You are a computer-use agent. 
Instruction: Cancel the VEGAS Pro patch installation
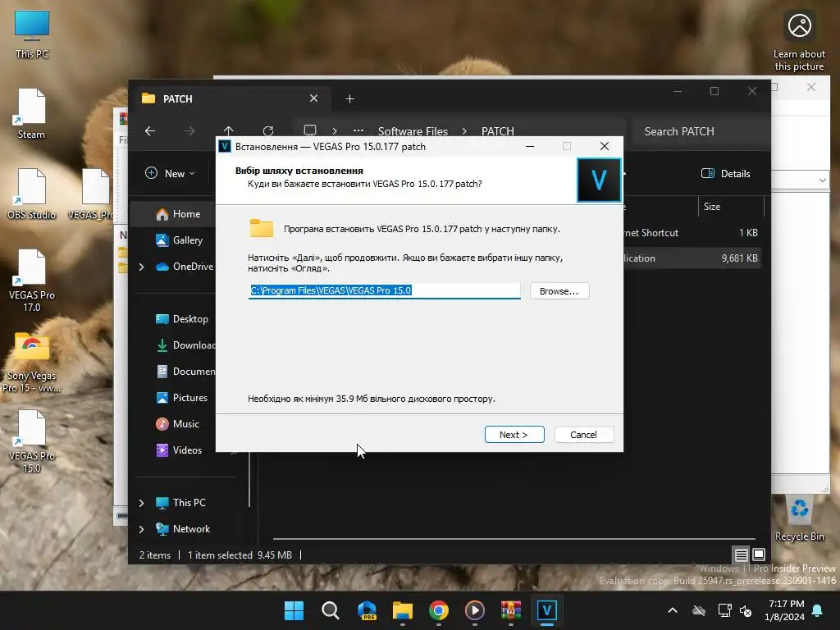pyautogui.click(x=583, y=435)
